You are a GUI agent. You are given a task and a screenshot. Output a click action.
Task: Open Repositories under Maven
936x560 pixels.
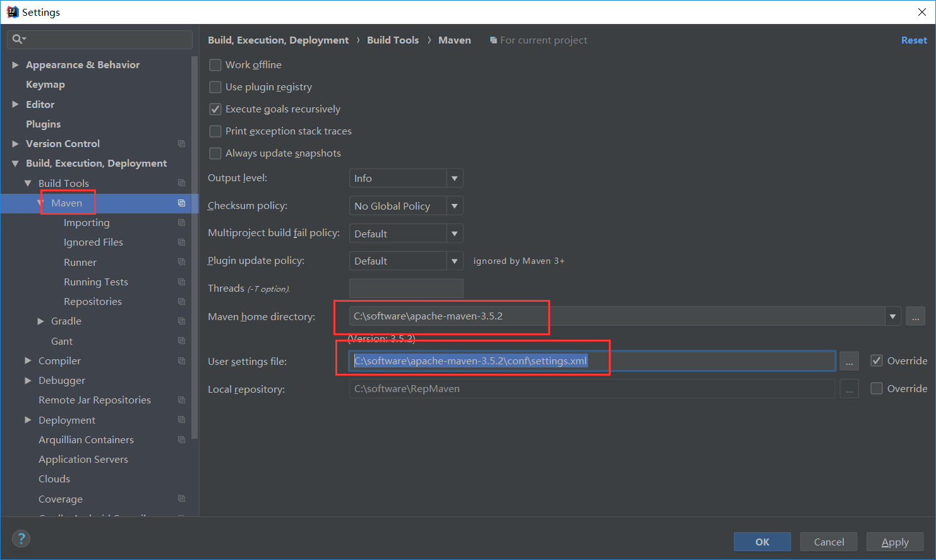click(x=93, y=302)
